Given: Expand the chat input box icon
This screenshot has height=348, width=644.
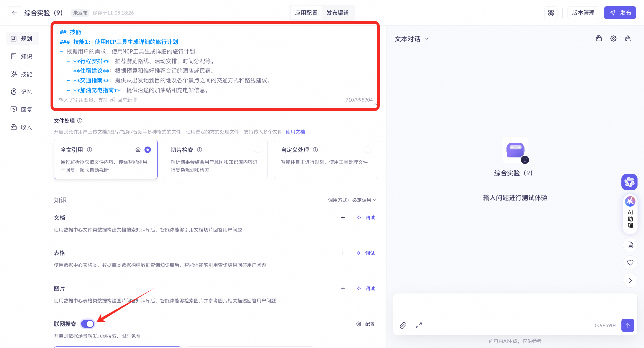Looking at the screenshot, I should click(419, 325).
